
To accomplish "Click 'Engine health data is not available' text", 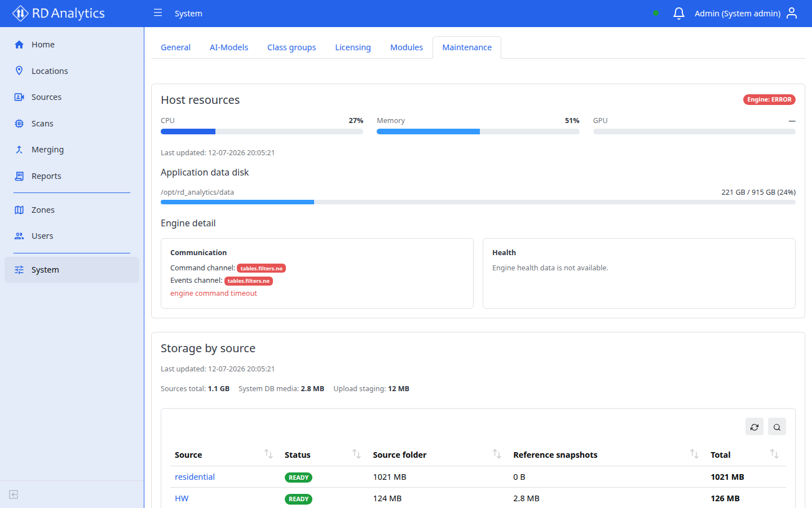I will (550, 268).
